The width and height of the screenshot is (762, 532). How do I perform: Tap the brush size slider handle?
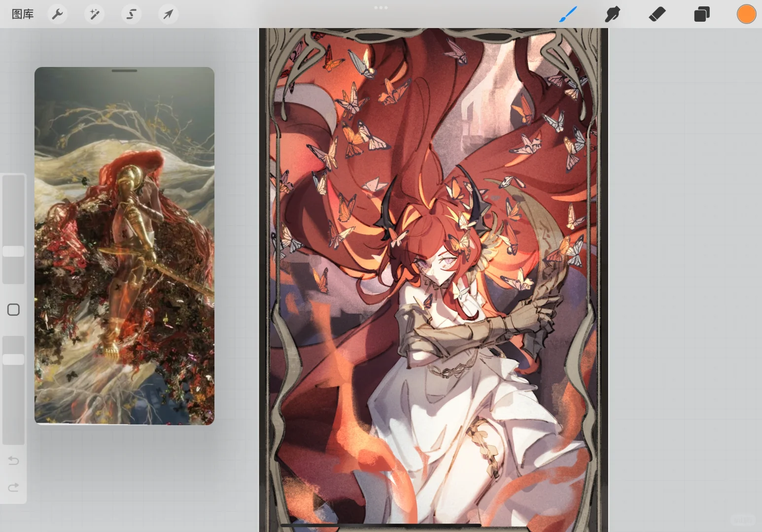[x=13, y=251]
